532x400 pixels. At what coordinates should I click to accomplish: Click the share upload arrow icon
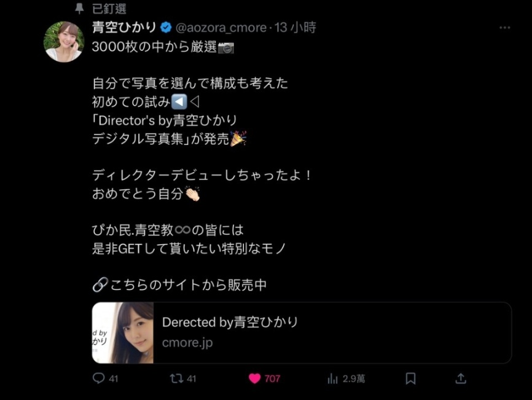click(x=461, y=378)
